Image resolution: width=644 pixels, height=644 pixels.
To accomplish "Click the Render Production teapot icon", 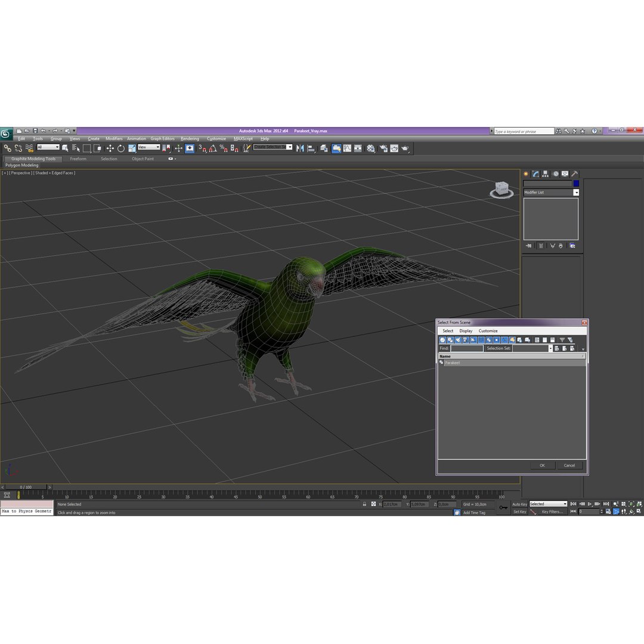I will (x=405, y=148).
